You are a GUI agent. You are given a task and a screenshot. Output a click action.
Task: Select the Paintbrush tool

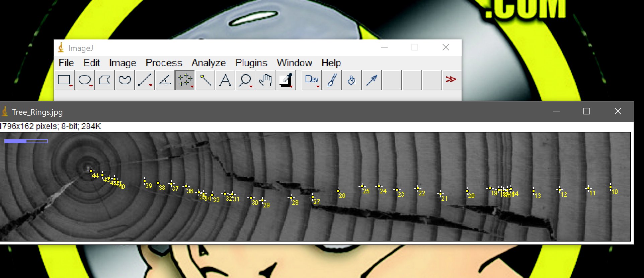tap(332, 80)
